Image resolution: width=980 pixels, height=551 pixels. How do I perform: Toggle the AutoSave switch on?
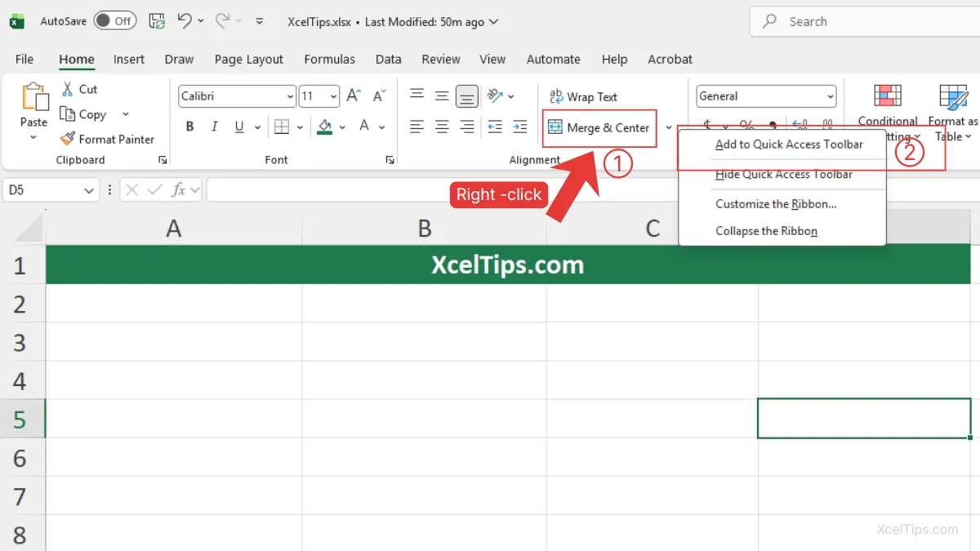pyautogui.click(x=115, y=20)
